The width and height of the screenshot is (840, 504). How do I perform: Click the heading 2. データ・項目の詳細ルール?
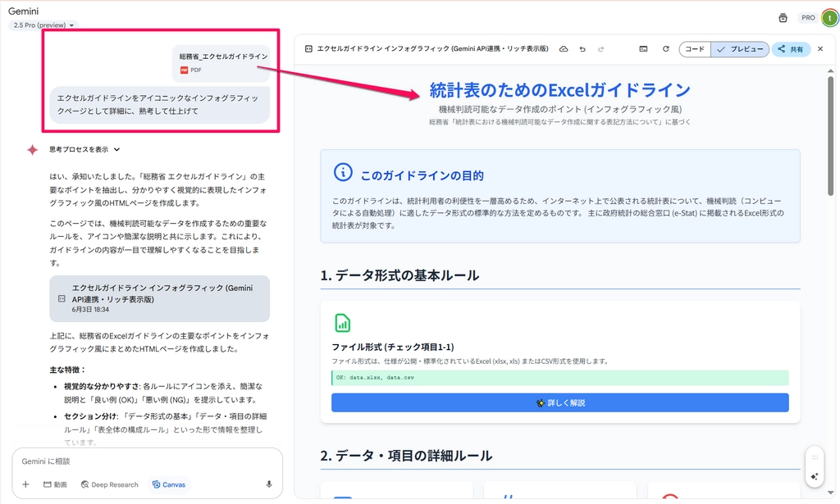click(406, 456)
